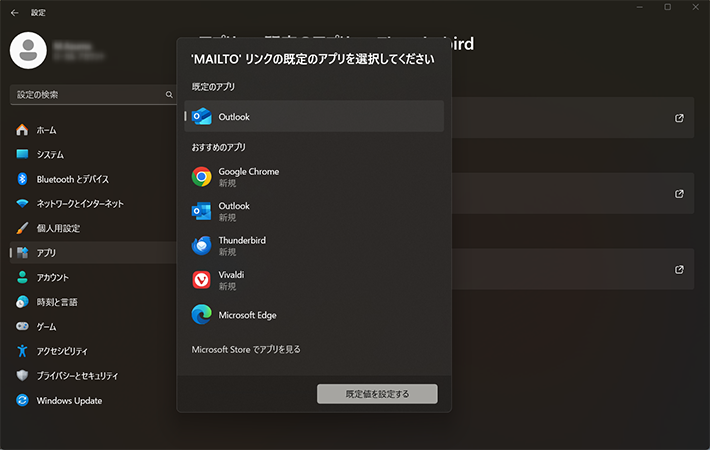This screenshot has width=710, height=450.
Task: Open アカウント settings
Action: click(x=93, y=277)
